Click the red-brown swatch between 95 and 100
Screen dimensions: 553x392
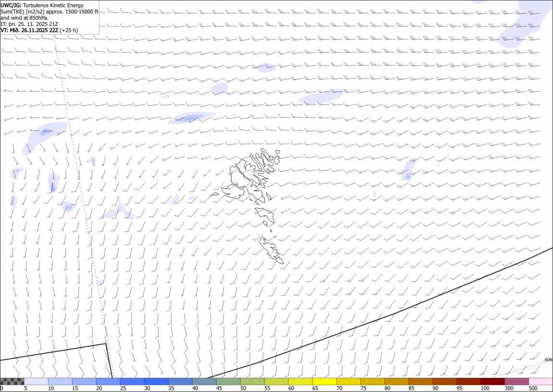468,381
